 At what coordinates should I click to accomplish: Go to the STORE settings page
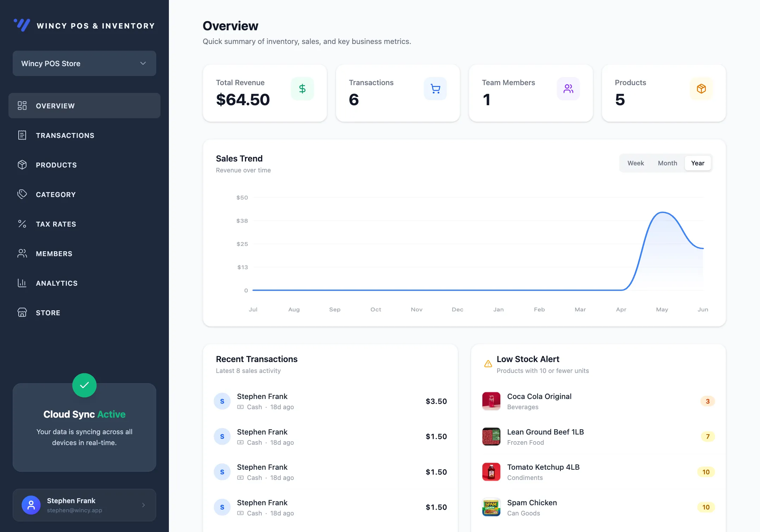pyautogui.click(x=84, y=312)
